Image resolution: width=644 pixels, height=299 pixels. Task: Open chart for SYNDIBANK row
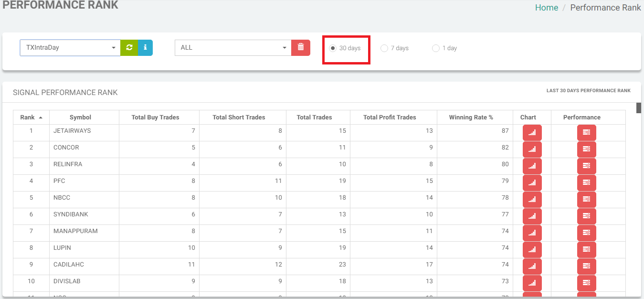(532, 216)
